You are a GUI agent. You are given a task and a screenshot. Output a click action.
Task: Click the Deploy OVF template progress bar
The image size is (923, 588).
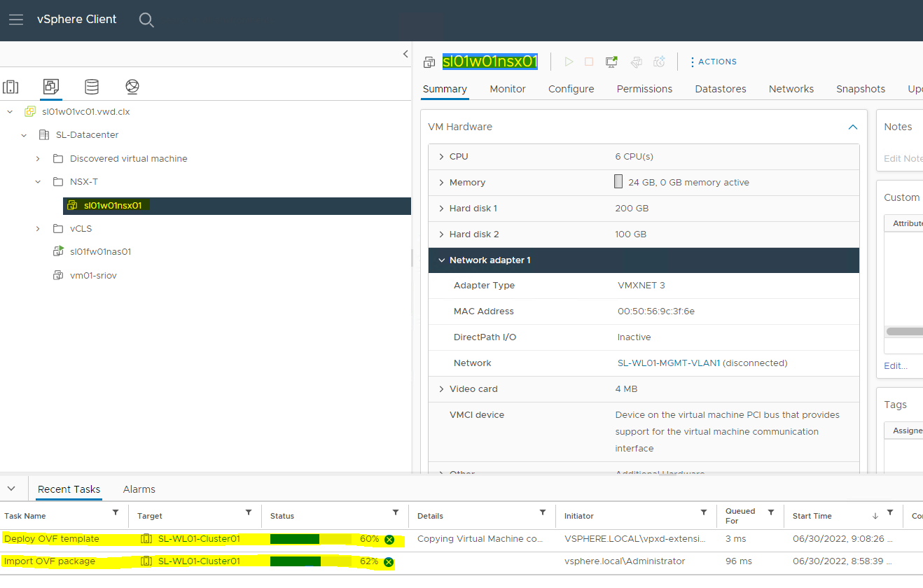[311, 539]
